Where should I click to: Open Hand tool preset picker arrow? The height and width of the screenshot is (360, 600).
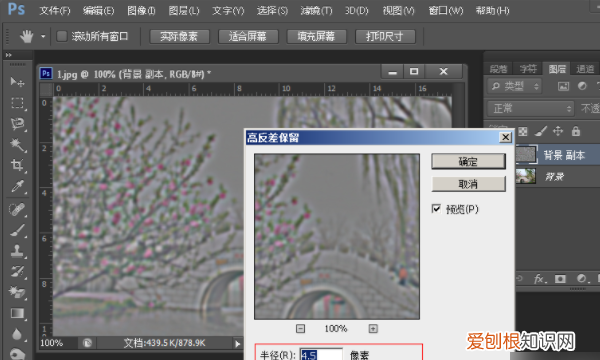pos(43,37)
